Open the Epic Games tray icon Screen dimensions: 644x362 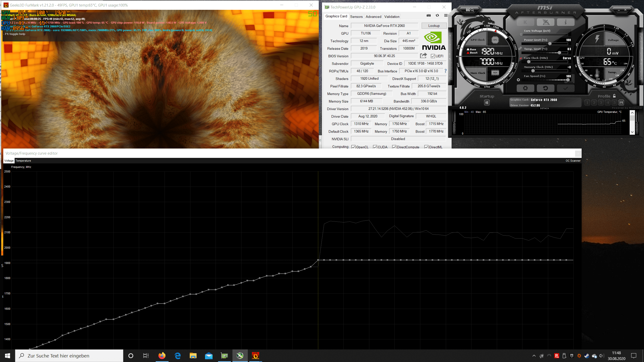(x=572, y=356)
